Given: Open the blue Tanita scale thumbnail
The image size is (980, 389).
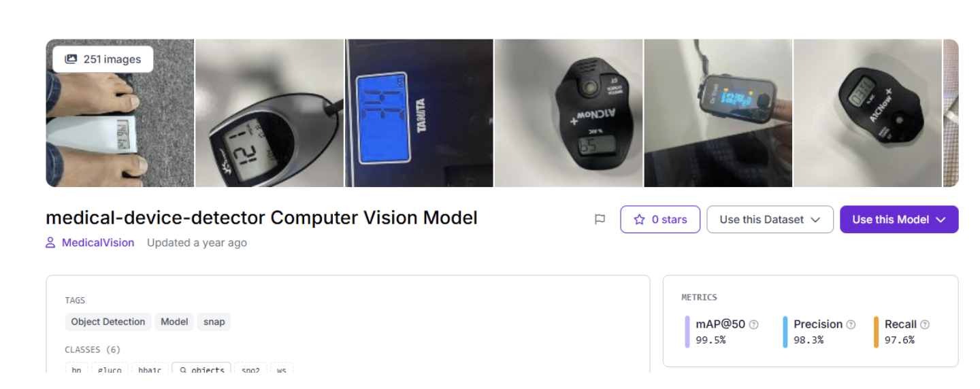Looking at the screenshot, I should [x=419, y=113].
